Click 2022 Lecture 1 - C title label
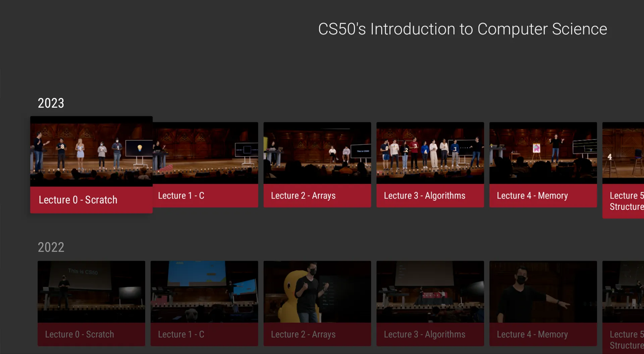Image resolution: width=644 pixels, height=354 pixels. [181, 334]
